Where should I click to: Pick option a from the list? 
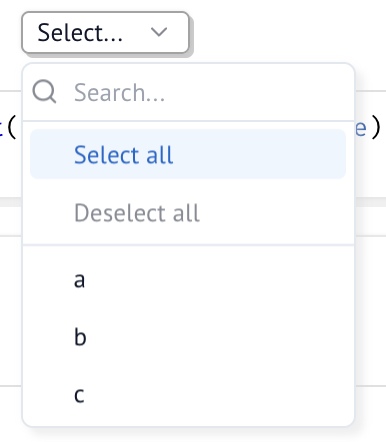click(x=188, y=279)
